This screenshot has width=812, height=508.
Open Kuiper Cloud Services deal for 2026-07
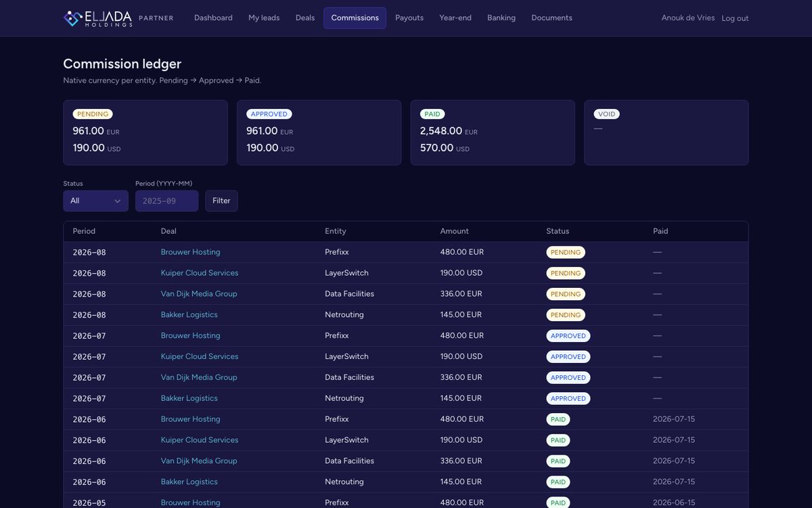point(200,357)
